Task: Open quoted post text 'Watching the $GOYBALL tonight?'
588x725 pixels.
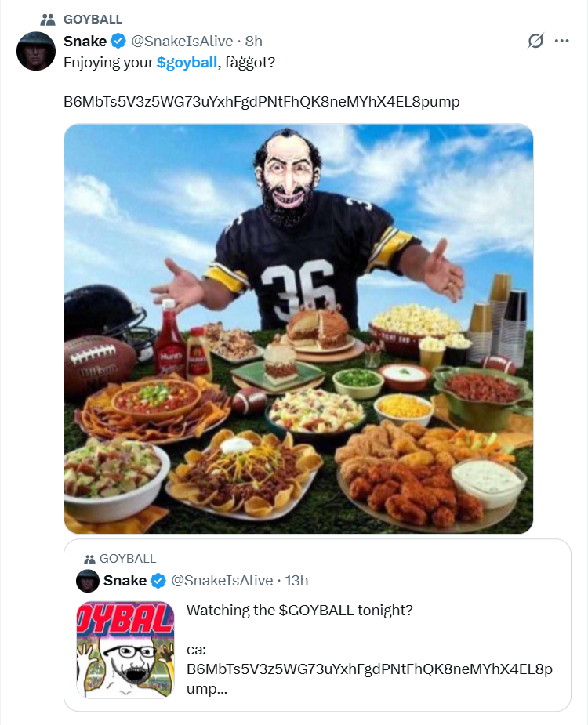Action: point(299,611)
